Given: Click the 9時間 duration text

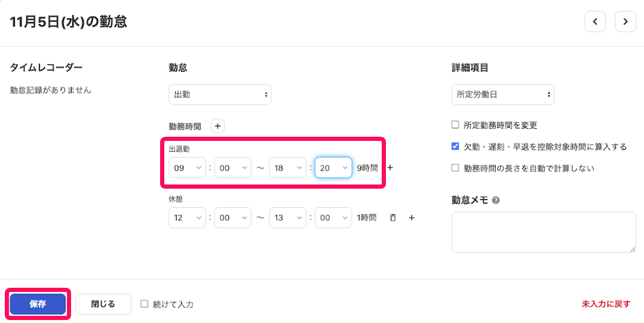Looking at the screenshot, I should pos(367,167).
